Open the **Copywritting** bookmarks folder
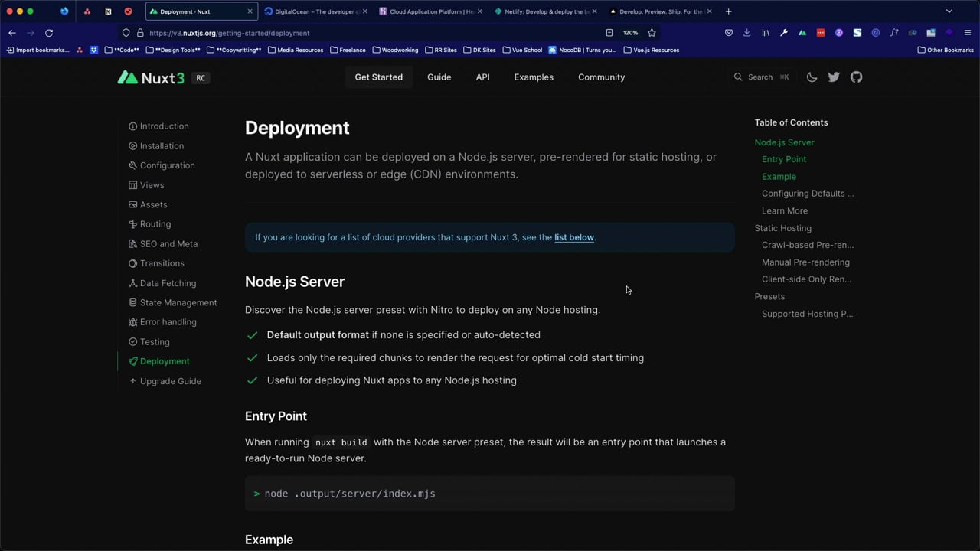 [x=234, y=50]
